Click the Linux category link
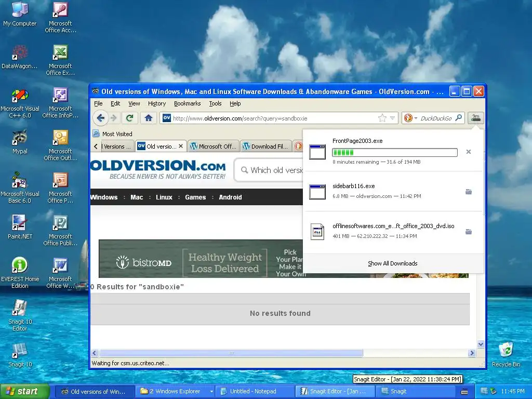Viewport: 532px width, 399px height. [164, 197]
